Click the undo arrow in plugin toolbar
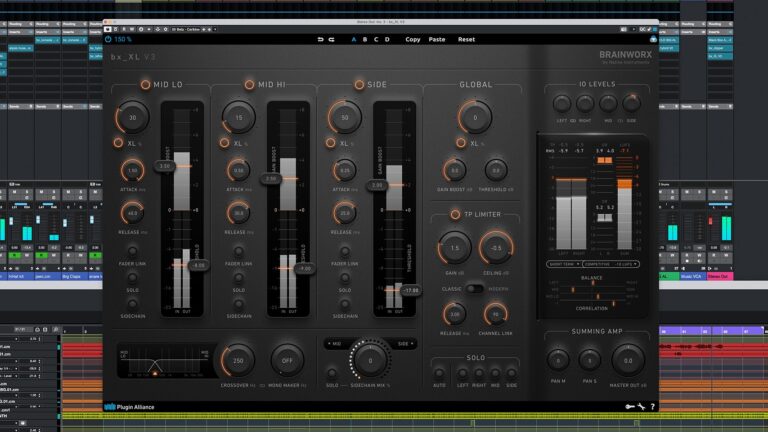This screenshot has width=768, height=432. click(x=320, y=39)
